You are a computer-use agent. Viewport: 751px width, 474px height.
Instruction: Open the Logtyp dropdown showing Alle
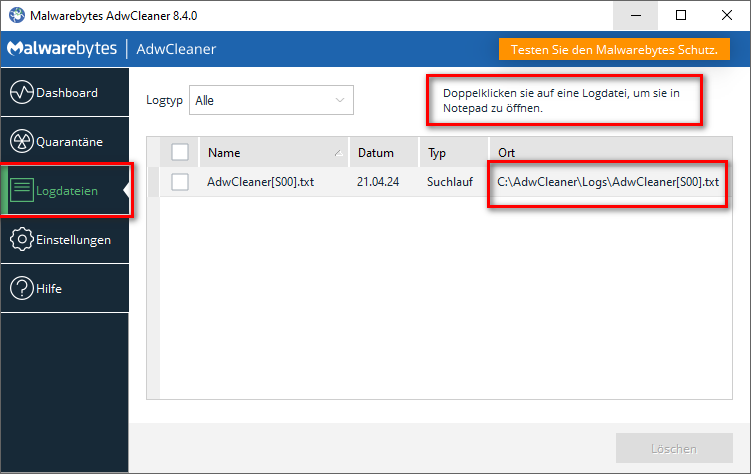point(271,100)
